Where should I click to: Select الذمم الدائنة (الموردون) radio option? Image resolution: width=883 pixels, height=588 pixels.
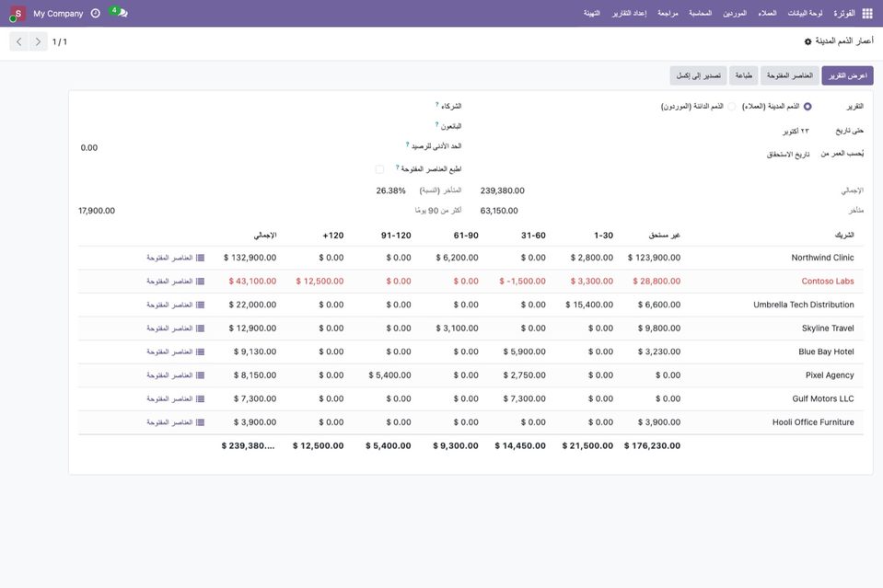tap(731, 107)
